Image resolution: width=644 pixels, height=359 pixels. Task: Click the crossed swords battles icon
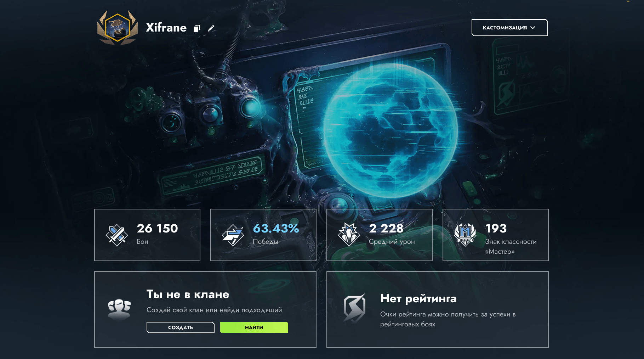click(x=116, y=235)
